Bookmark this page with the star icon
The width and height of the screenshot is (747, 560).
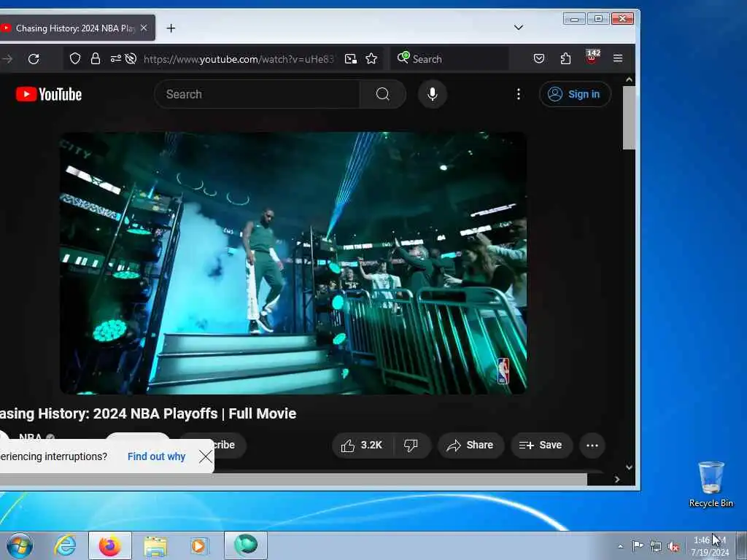[371, 58]
